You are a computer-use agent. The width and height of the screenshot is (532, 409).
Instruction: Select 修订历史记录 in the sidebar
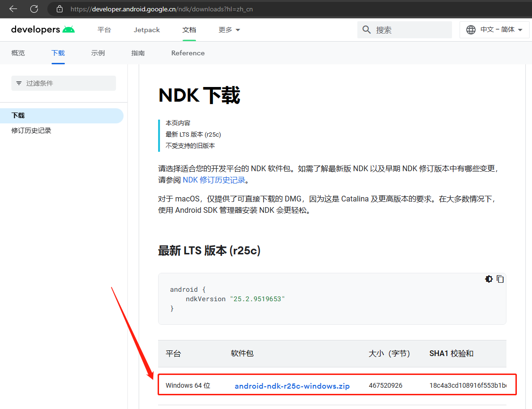tap(32, 131)
